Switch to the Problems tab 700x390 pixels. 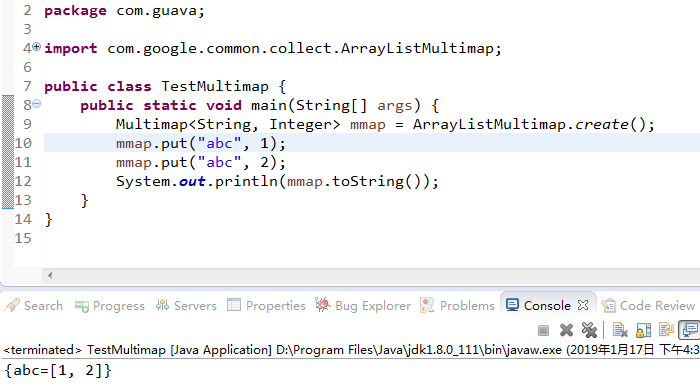pos(458,306)
